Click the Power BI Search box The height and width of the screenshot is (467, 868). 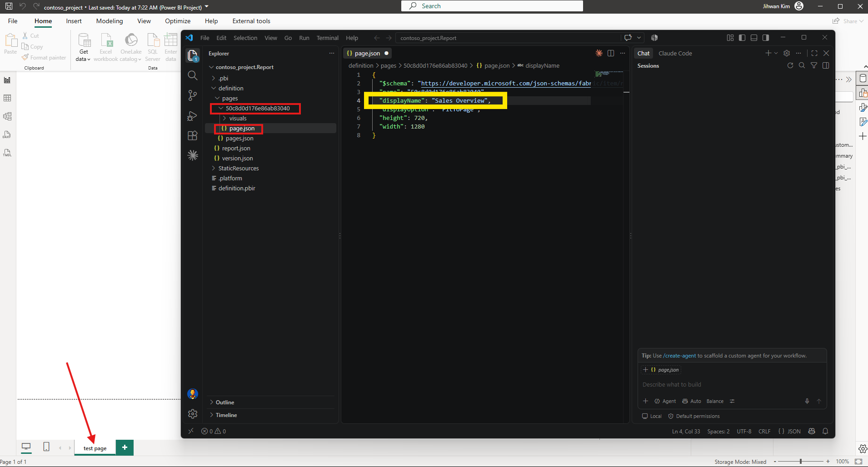492,6
